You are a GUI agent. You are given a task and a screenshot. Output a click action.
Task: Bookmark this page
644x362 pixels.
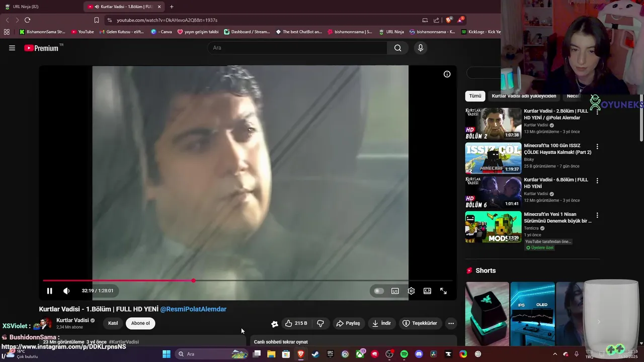point(97,20)
